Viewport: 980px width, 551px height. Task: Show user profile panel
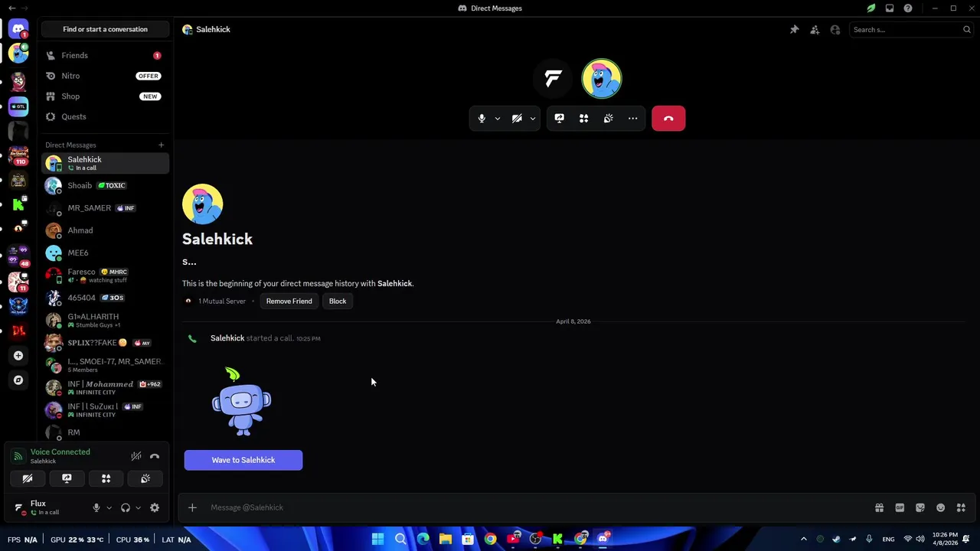point(835,30)
